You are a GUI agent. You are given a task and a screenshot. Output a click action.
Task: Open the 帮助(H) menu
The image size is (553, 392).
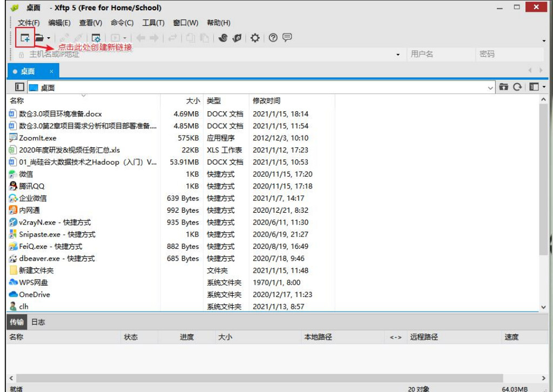pos(219,23)
